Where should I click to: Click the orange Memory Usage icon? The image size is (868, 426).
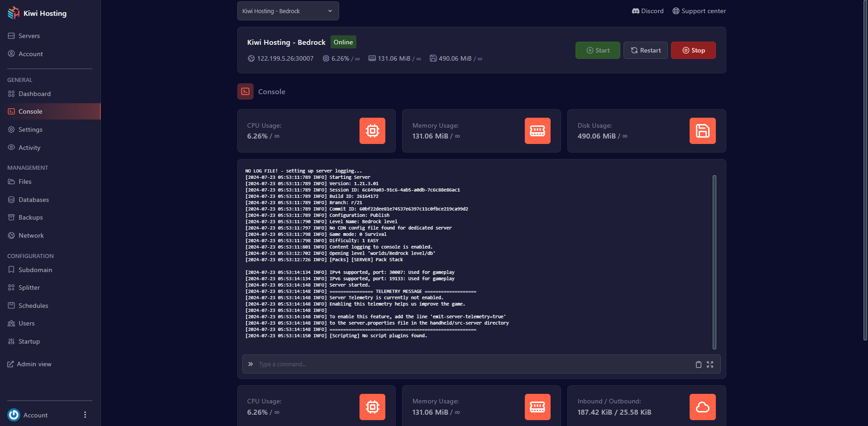(x=537, y=131)
